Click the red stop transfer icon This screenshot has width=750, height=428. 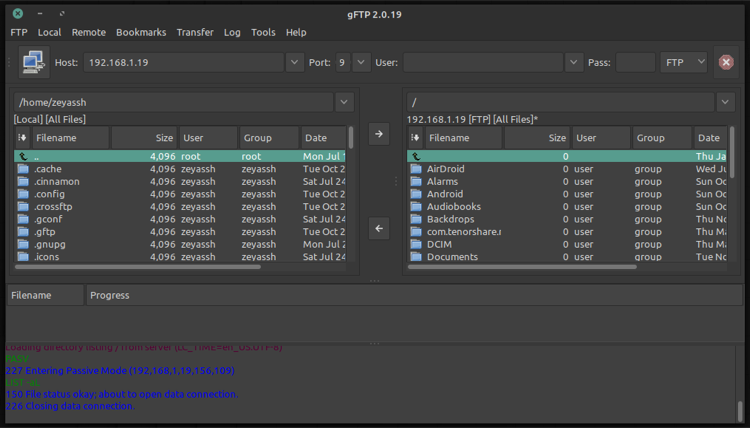coord(727,63)
